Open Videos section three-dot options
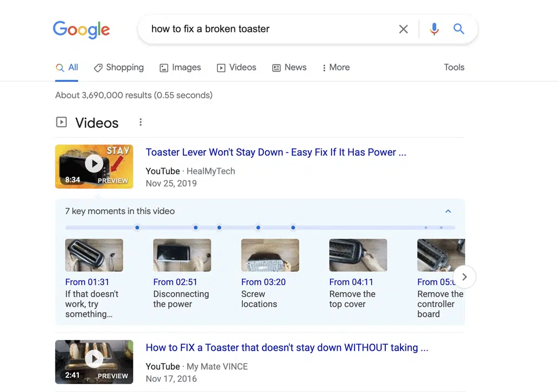The image size is (559, 392). pos(141,123)
